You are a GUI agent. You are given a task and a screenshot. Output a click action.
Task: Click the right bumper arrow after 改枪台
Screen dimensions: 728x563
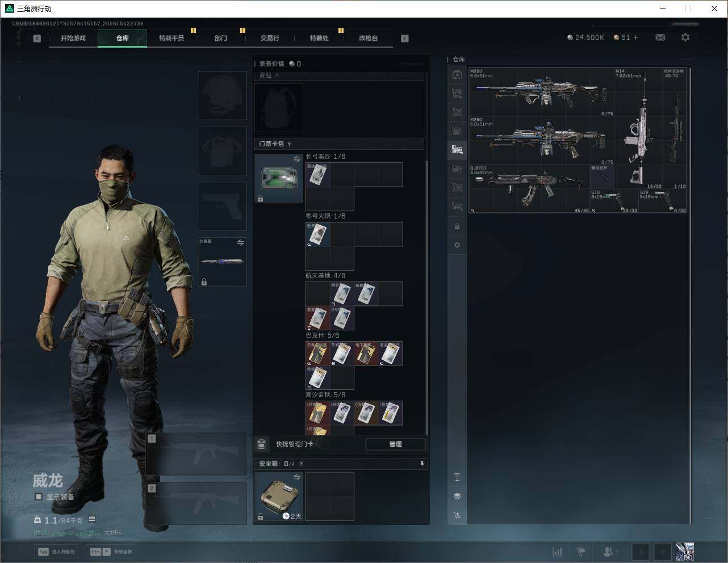(x=405, y=39)
